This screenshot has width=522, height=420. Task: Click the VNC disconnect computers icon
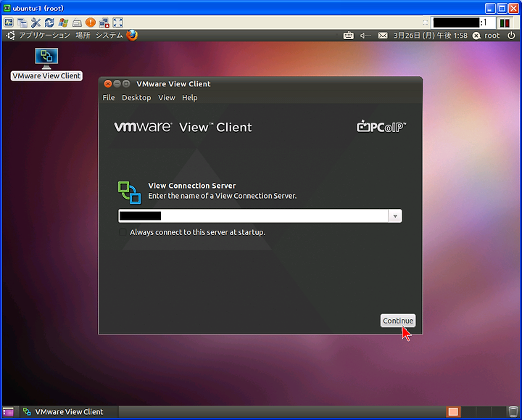104,22
